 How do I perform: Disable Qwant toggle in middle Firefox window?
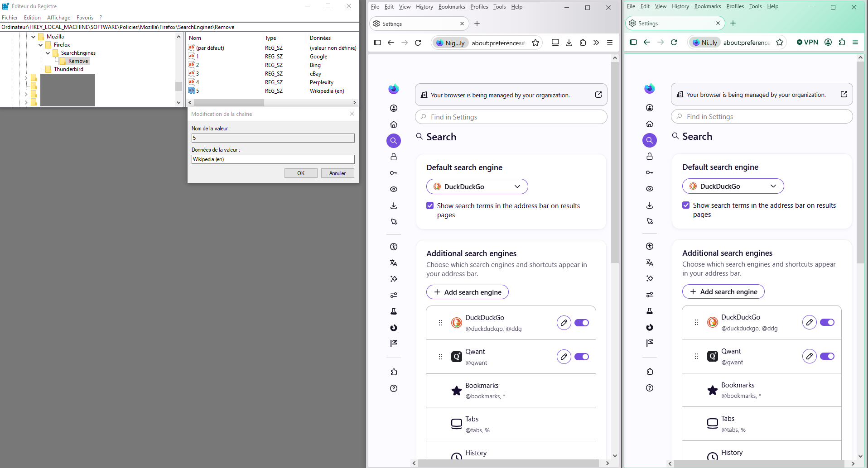click(582, 357)
